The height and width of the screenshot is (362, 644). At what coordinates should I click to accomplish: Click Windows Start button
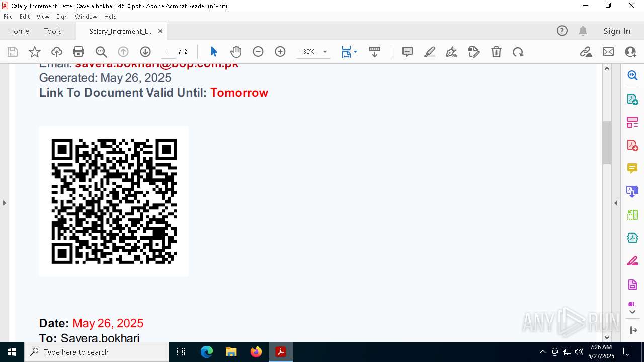12,352
